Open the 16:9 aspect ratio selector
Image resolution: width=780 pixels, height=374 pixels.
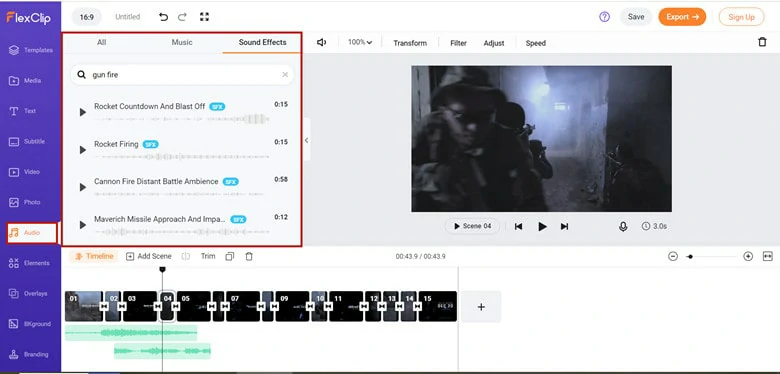pyautogui.click(x=87, y=17)
